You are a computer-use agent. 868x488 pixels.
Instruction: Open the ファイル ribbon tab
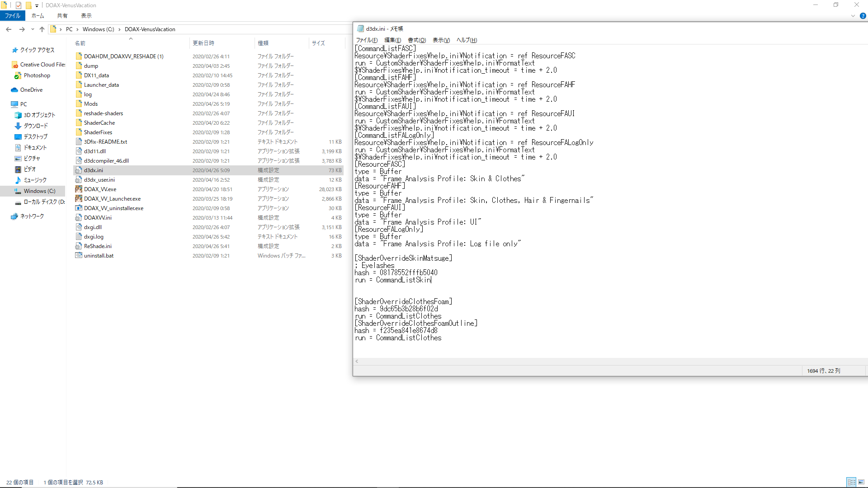click(x=13, y=16)
